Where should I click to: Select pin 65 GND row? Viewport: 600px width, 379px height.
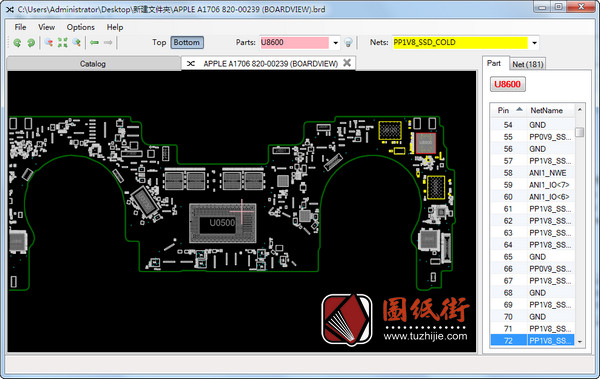533,257
